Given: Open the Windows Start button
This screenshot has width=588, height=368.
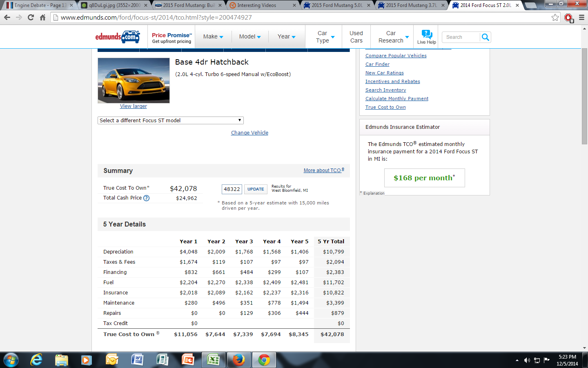Looking at the screenshot, I should click(11, 360).
